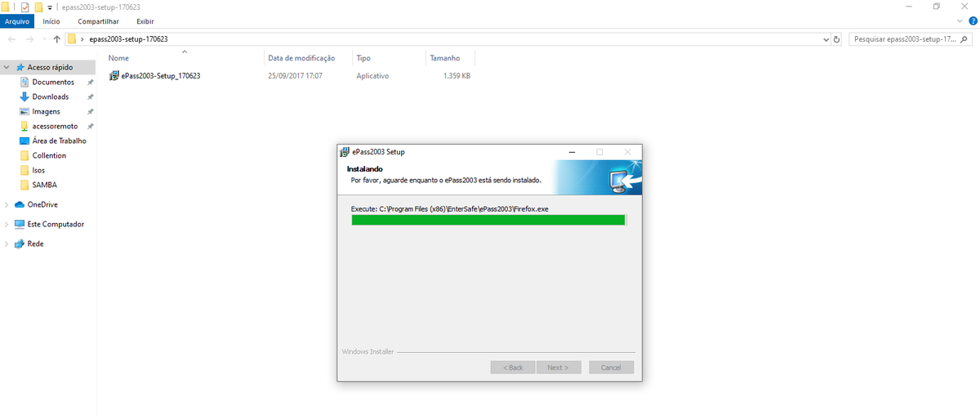
Task: Expand the OneDrive tree node
Action: point(7,204)
